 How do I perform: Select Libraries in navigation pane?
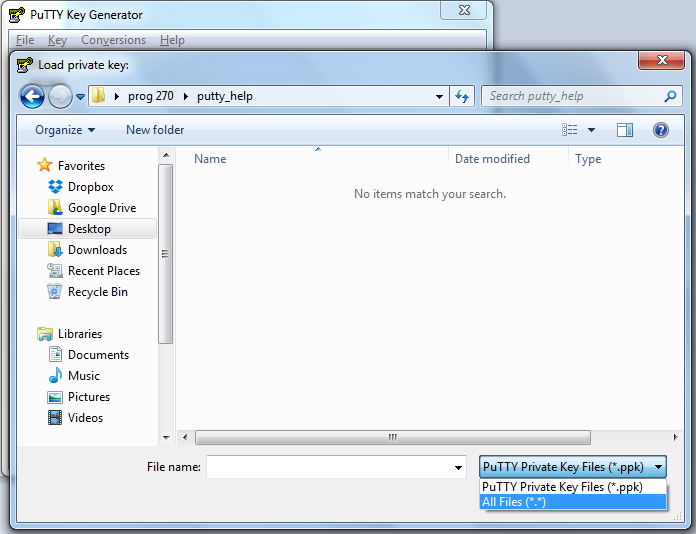tap(80, 334)
